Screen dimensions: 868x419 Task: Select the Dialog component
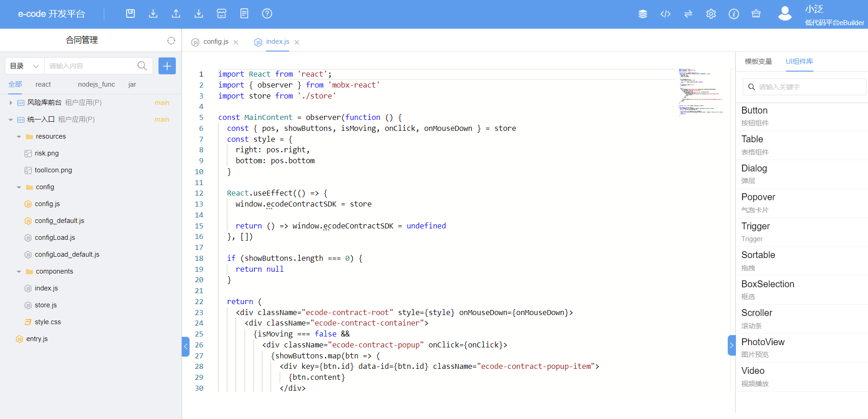point(802,174)
